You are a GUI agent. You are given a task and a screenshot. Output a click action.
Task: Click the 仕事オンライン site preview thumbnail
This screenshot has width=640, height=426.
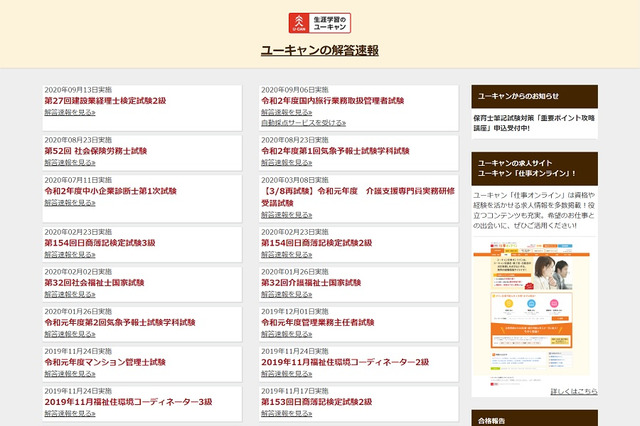(x=531, y=313)
